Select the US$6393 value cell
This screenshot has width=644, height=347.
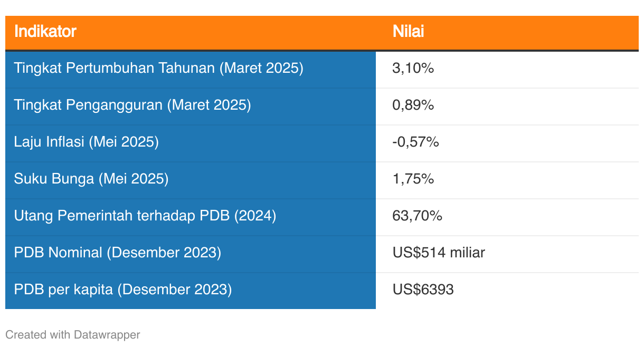[507, 291]
